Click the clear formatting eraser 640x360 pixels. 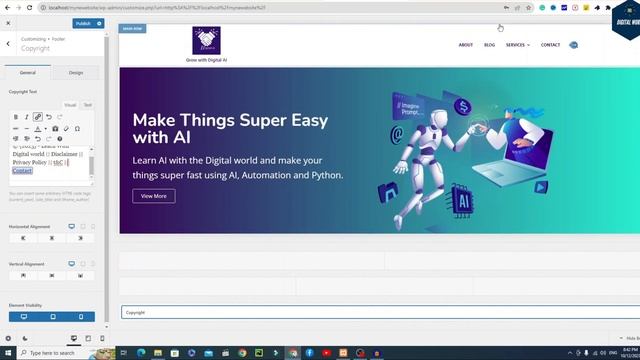[66, 129]
